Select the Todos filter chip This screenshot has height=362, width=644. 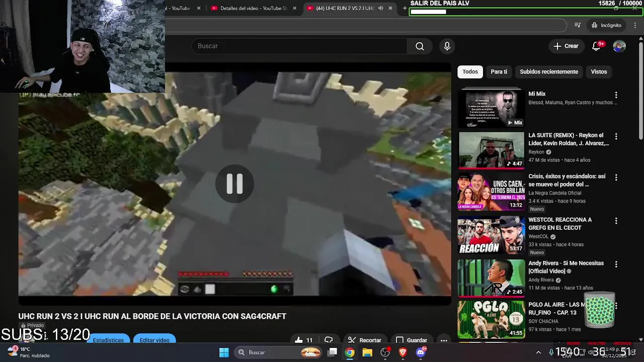click(x=470, y=72)
